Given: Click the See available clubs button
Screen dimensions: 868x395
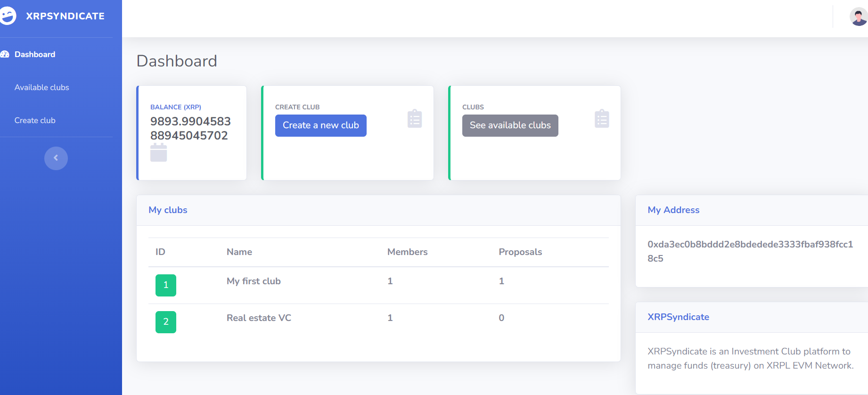Looking at the screenshot, I should click(x=510, y=125).
